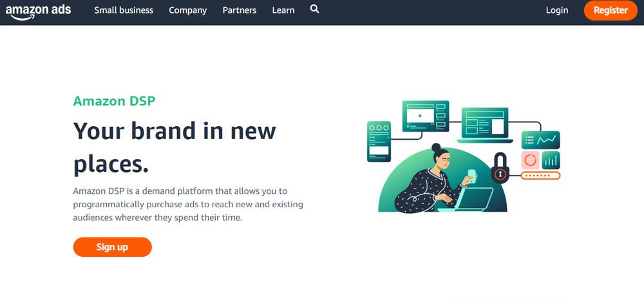Click the Amazon DSP green heading
Image resolution: width=644 pixels, height=300 pixels.
tap(114, 101)
